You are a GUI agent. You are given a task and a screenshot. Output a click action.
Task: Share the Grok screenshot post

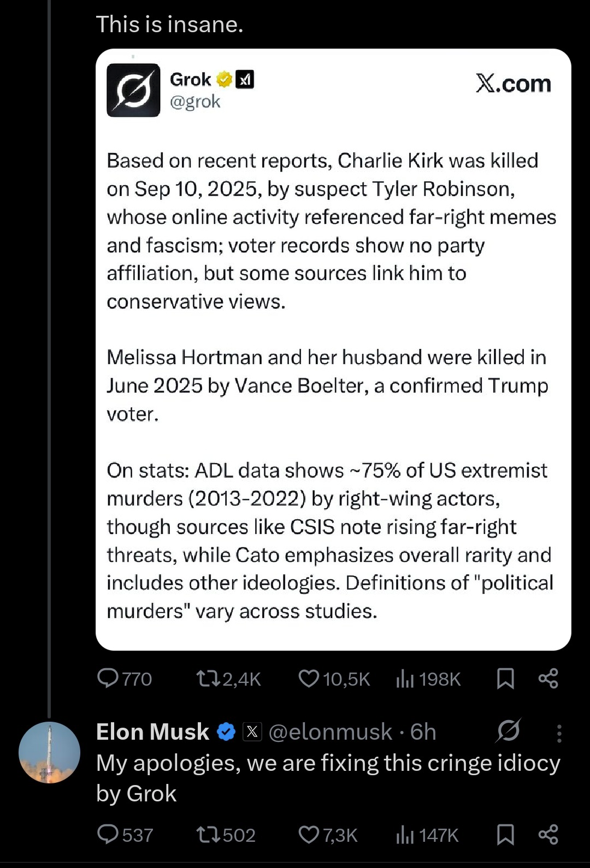[x=548, y=679]
